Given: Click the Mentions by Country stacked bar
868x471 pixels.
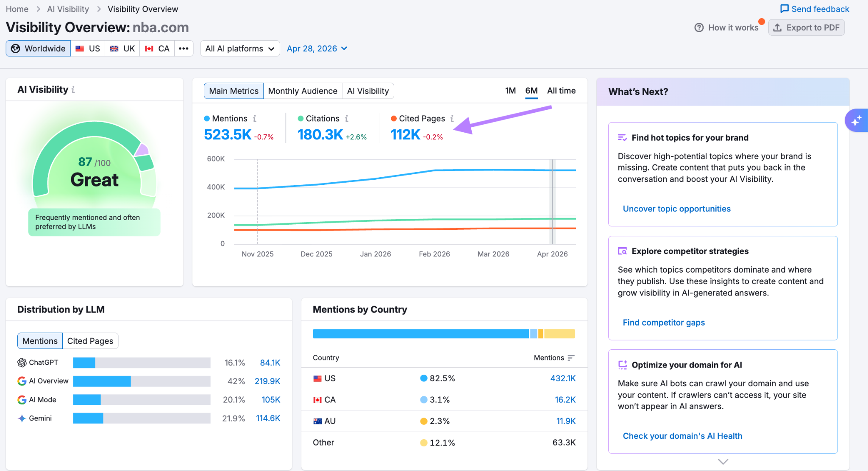Looking at the screenshot, I should pos(444,334).
